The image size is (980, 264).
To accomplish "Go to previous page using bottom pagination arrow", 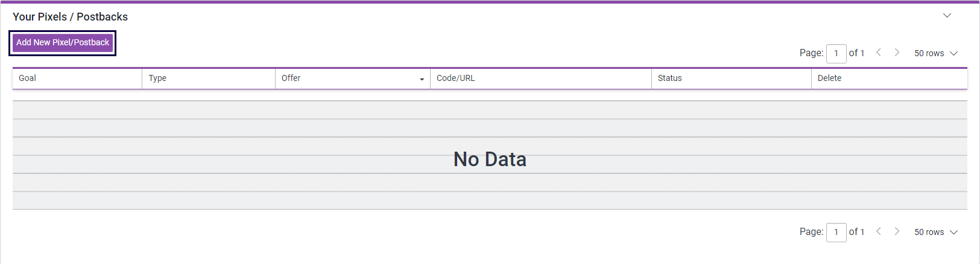I will (879, 231).
